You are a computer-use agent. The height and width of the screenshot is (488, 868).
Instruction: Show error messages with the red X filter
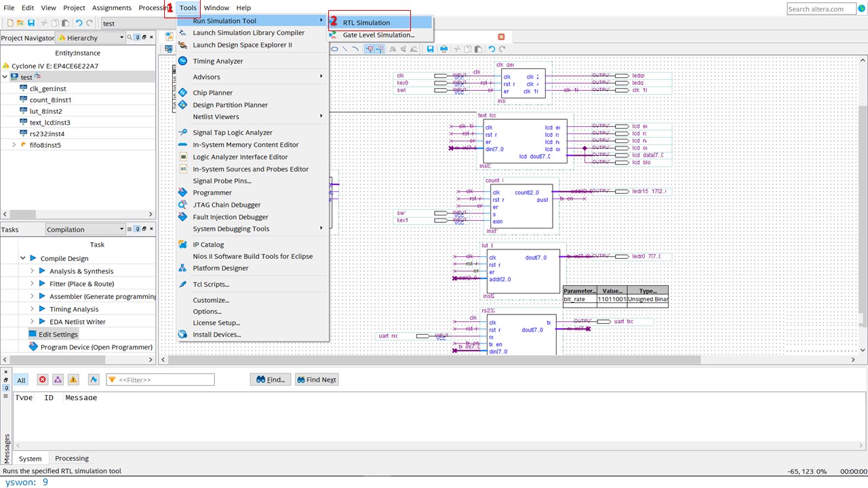click(42, 380)
